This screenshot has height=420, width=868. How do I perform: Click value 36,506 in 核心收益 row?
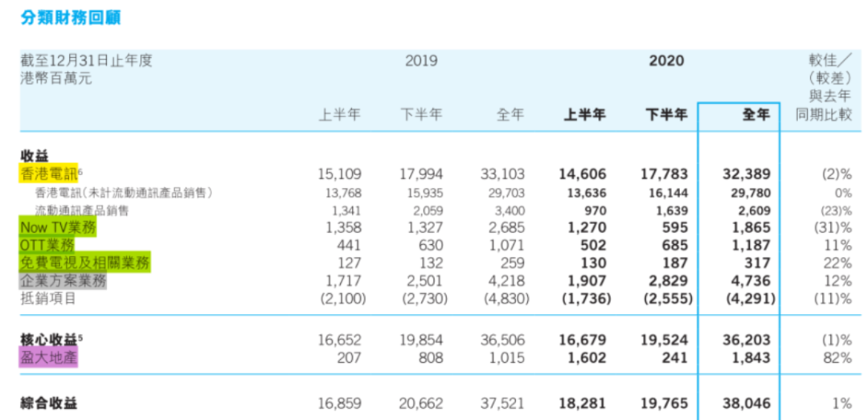click(502, 340)
